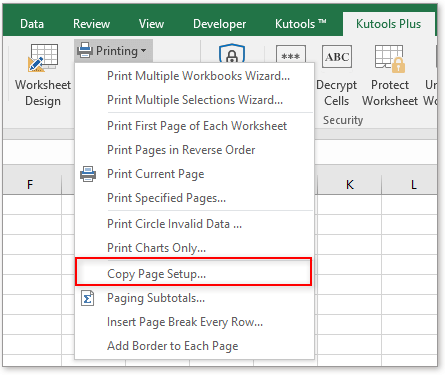
Task: Click the Protect Worksheet label
Action: (x=390, y=93)
